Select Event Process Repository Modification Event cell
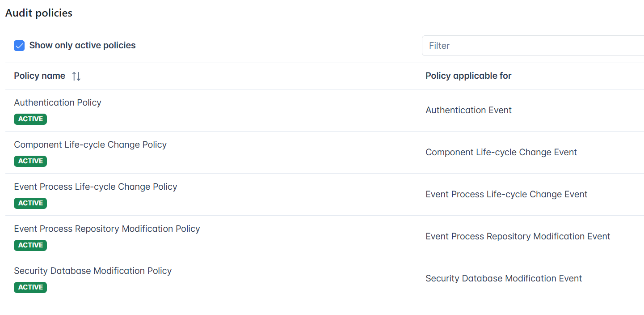The image size is (644, 315). pos(518,236)
